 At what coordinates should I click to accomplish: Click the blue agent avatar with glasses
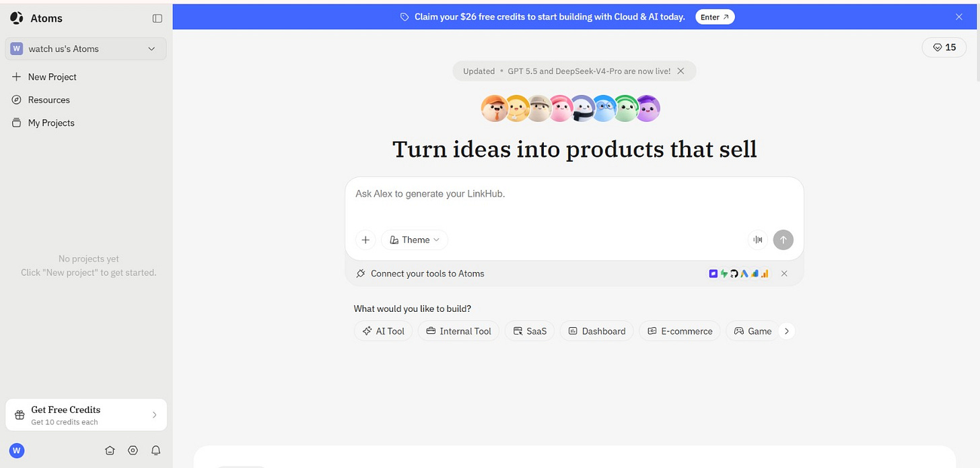click(x=604, y=108)
